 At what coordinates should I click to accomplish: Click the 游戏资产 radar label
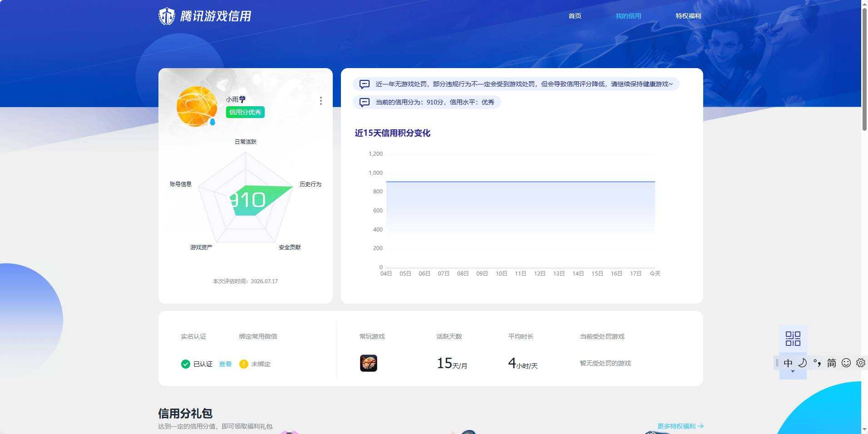tap(201, 247)
